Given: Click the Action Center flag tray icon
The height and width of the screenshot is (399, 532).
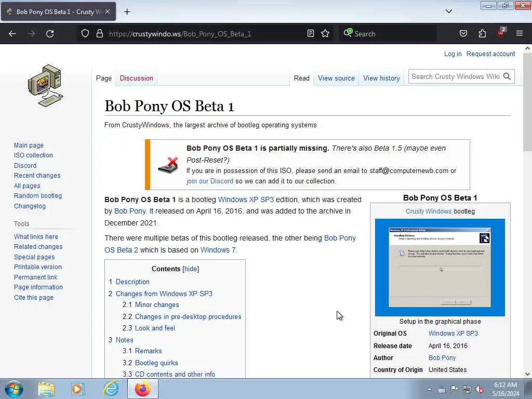Looking at the screenshot, I should 454,389.
